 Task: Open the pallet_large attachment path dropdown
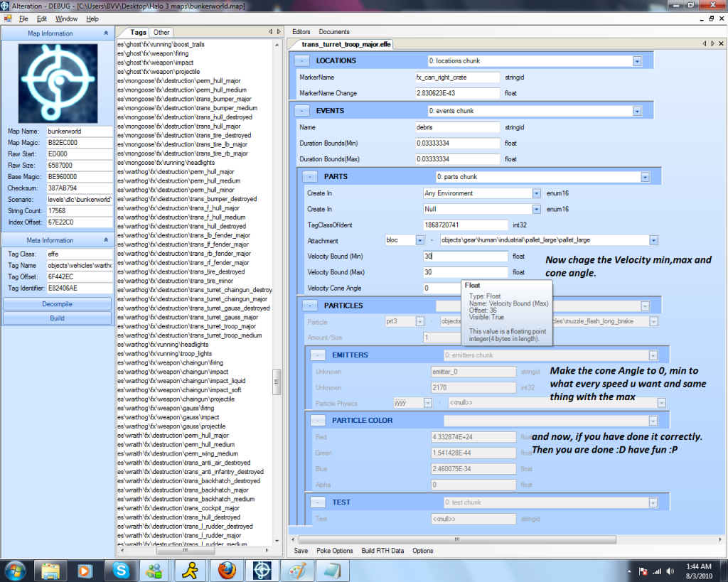point(654,240)
